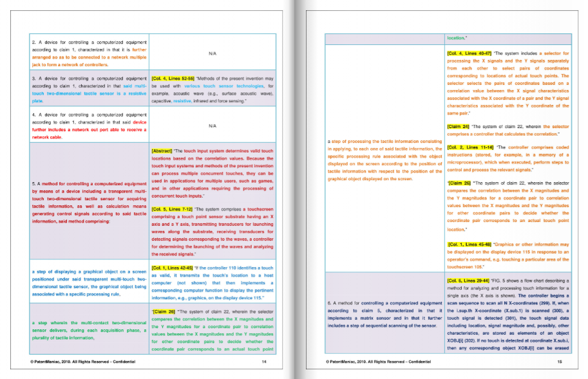Image resolution: width=588 pixels, height=379 pixels.
Task: Click the N/A cell beside claim 2
Action: pyautogui.click(x=213, y=53)
